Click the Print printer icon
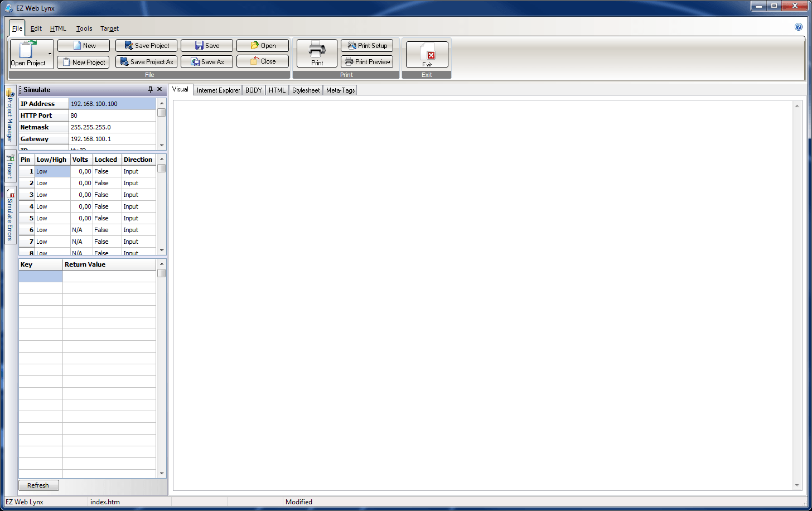Viewport: 812px width, 511px height. [x=317, y=50]
